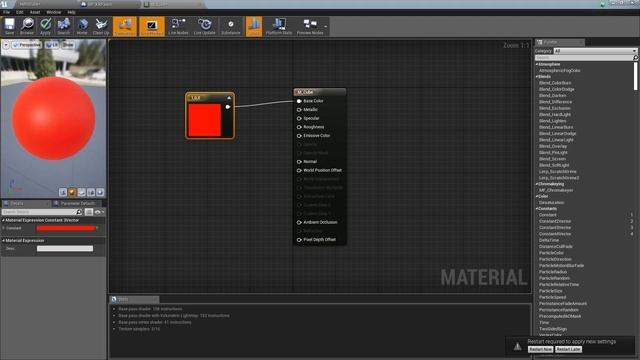Click the Substance toolbar icon
This screenshot has width=640, height=360.
pyautogui.click(x=231, y=26)
